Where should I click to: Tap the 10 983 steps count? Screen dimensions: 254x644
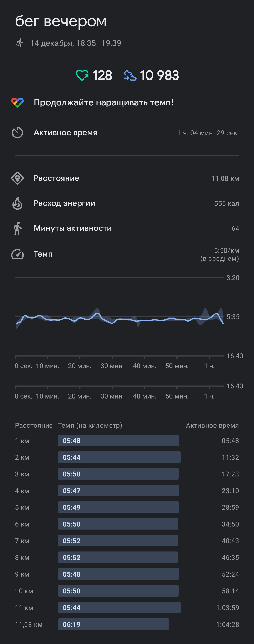click(159, 76)
